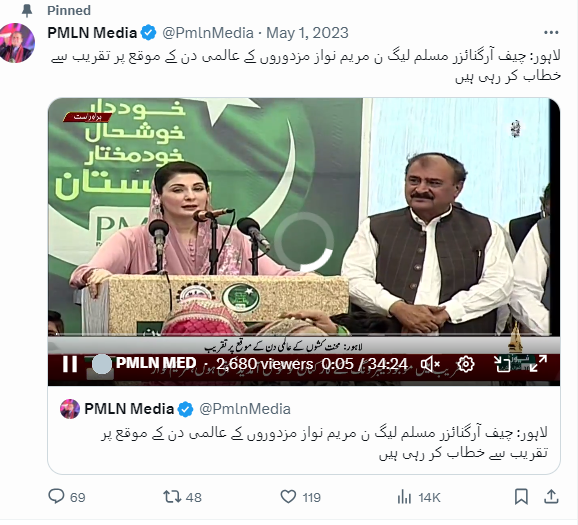Open the quoted tweet's Urdu text

pyautogui.click(x=324, y=444)
